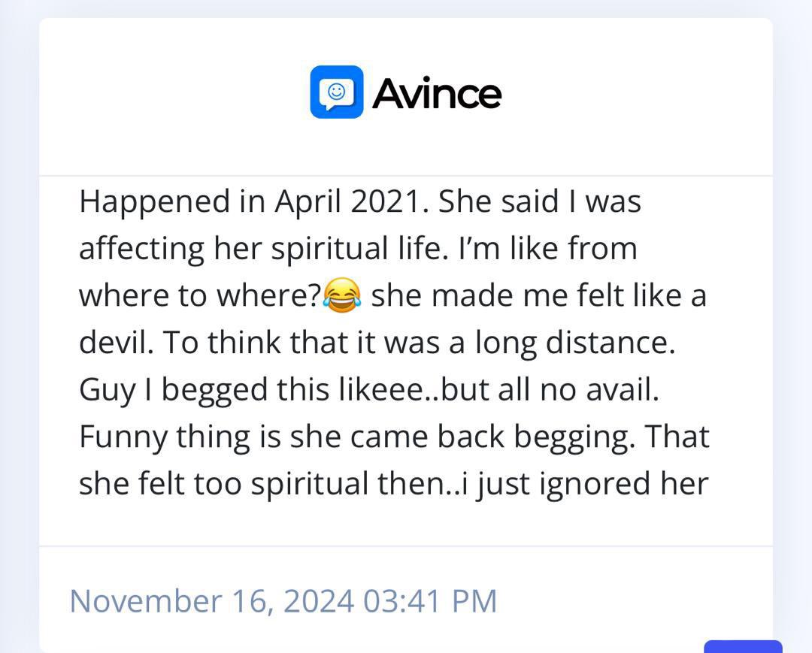Viewport: 812px width, 653px height.
Task: Open the Avince wordmark link
Action: pyautogui.click(x=437, y=94)
